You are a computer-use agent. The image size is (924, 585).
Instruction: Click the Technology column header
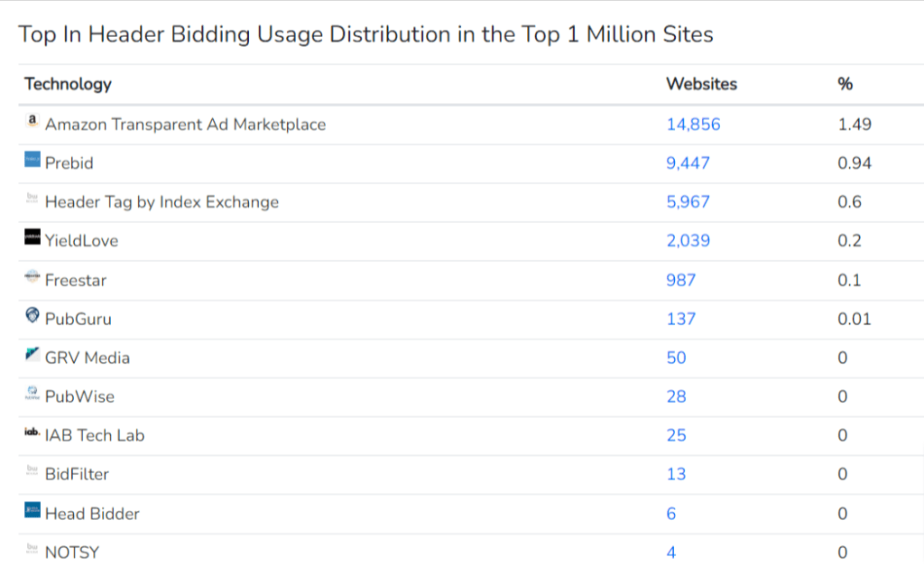tap(68, 84)
